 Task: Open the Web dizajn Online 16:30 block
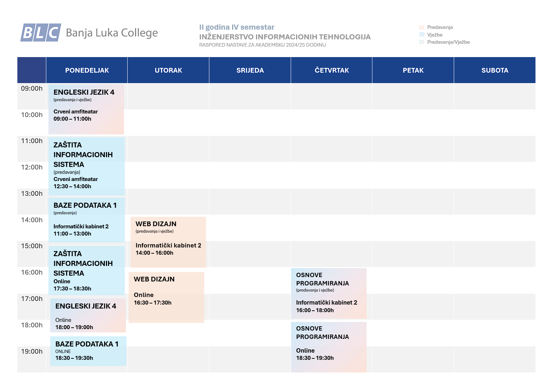[x=166, y=297]
